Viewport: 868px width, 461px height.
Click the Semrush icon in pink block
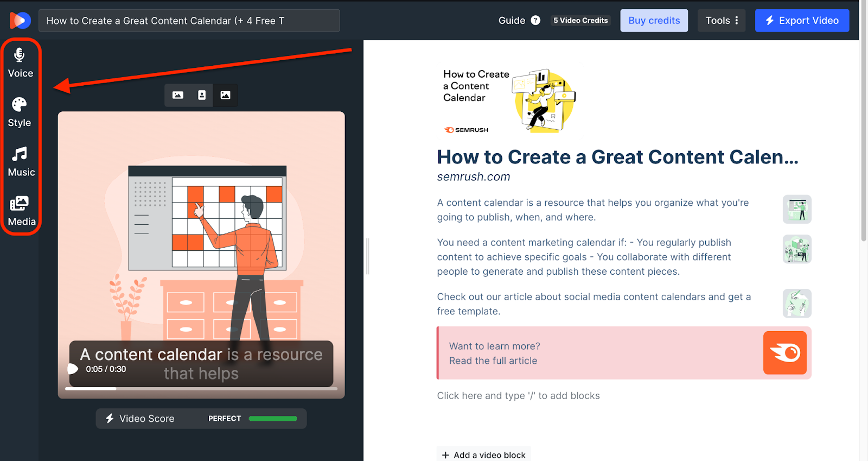pyautogui.click(x=784, y=353)
